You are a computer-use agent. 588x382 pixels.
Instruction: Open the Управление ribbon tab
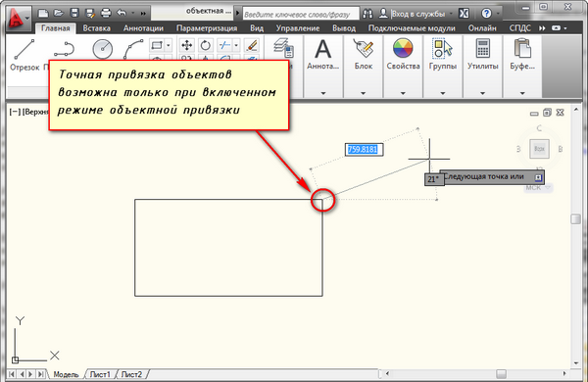[x=298, y=28]
